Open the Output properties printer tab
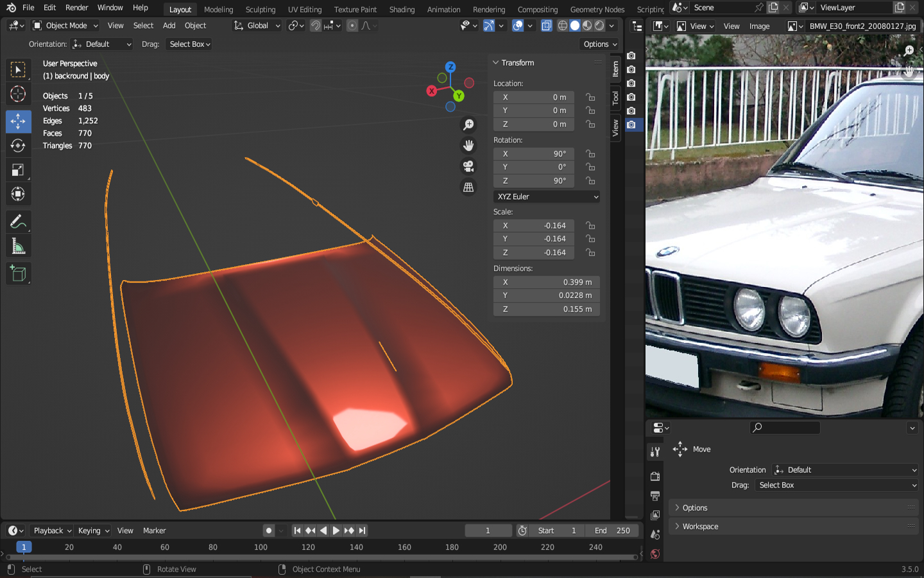Screen dimensions: 924x578 [x=655, y=496]
